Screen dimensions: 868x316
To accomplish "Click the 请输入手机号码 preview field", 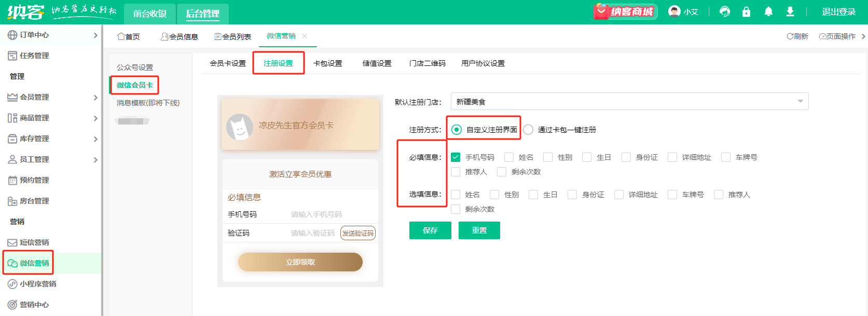I will click(x=316, y=214).
